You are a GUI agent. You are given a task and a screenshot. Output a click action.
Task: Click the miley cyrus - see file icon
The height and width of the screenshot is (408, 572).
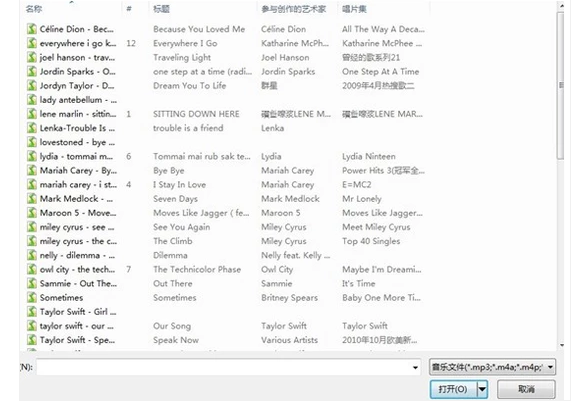point(32,227)
